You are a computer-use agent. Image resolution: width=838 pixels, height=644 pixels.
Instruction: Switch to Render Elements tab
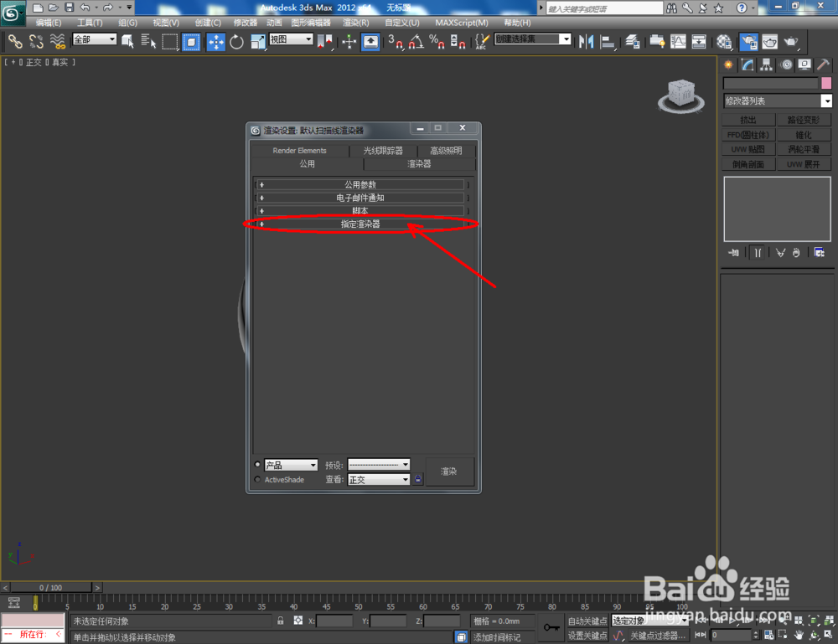(x=299, y=151)
